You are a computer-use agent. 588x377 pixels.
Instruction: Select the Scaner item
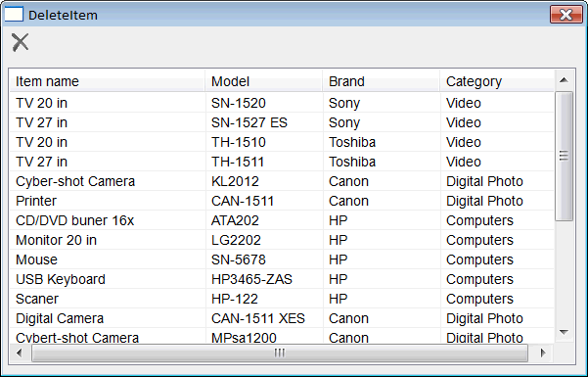pos(282,299)
